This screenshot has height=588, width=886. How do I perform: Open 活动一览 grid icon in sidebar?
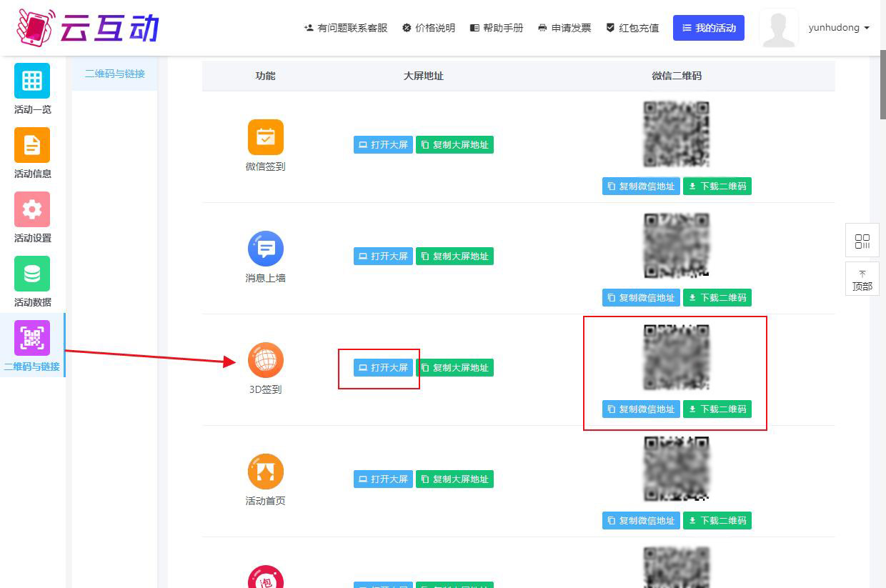32,81
